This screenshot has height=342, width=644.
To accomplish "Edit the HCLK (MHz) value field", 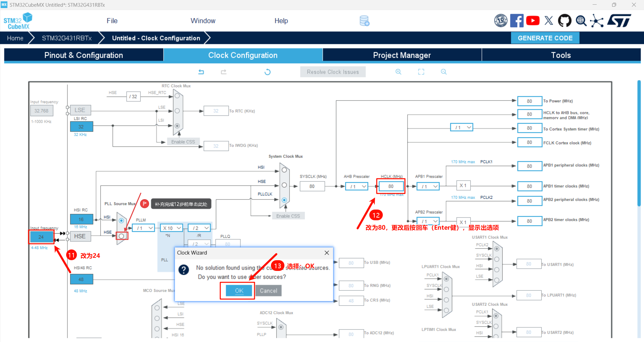I will pyautogui.click(x=391, y=186).
